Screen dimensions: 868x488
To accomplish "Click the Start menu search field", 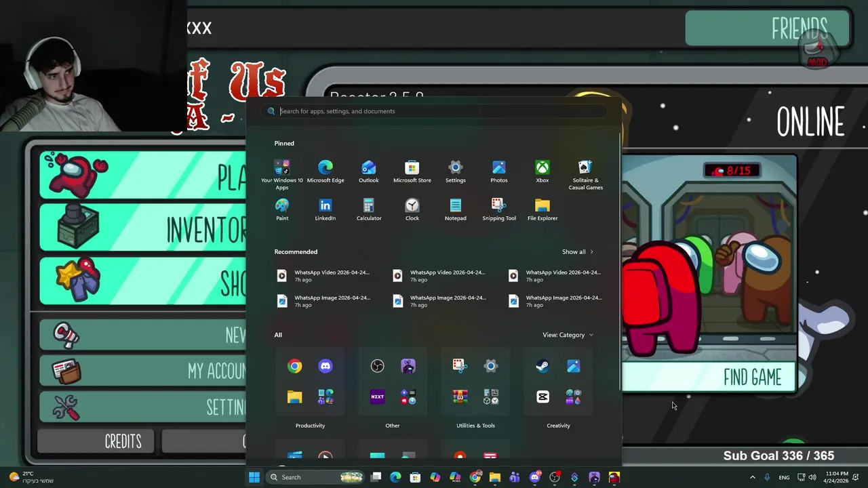I will click(x=434, y=111).
